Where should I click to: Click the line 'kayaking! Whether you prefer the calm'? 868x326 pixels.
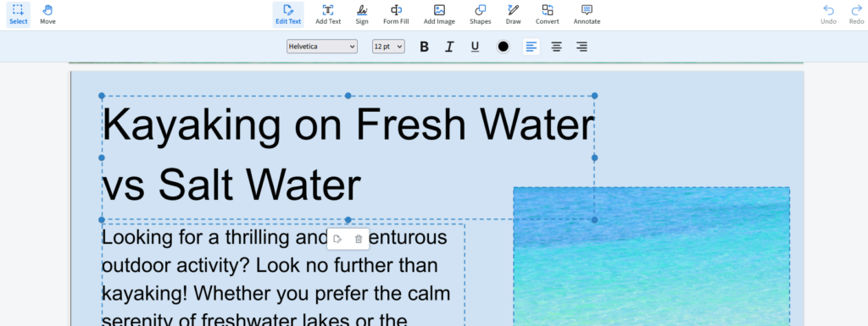[x=276, y=293]
